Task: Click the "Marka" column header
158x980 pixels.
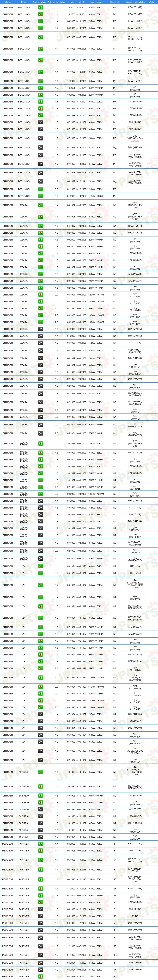Action: 8,2
